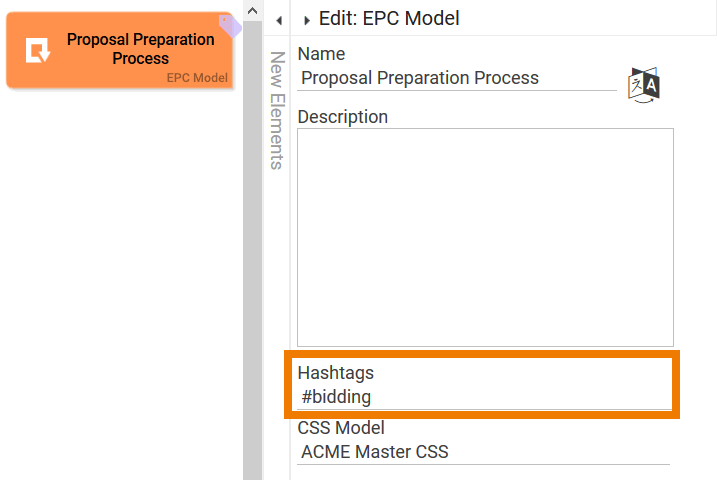
Task: Collapse the sidebar with the left arrow
Action: (x=279, y=19)
